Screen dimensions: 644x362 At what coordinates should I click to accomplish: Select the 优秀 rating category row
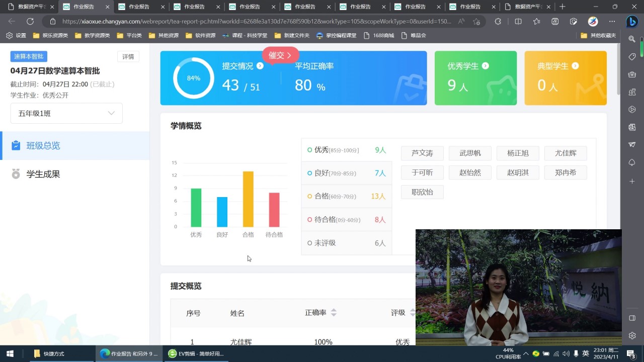coord(346,150)
